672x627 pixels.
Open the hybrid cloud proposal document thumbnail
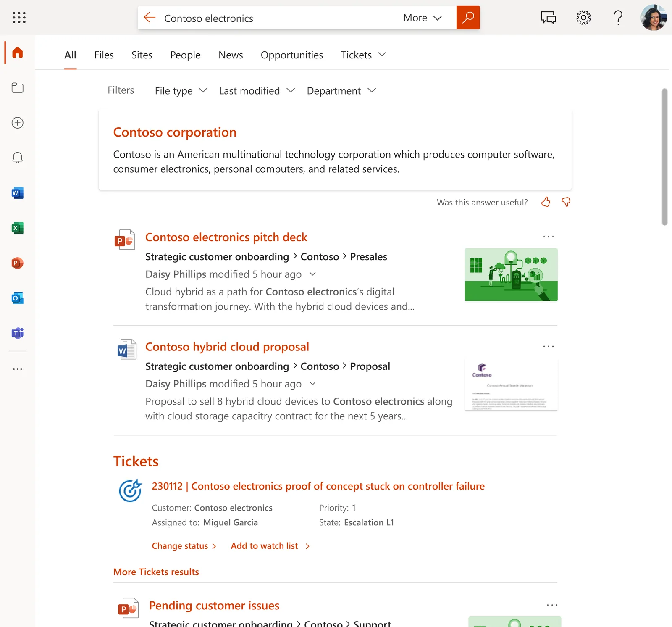click(511, 384)
